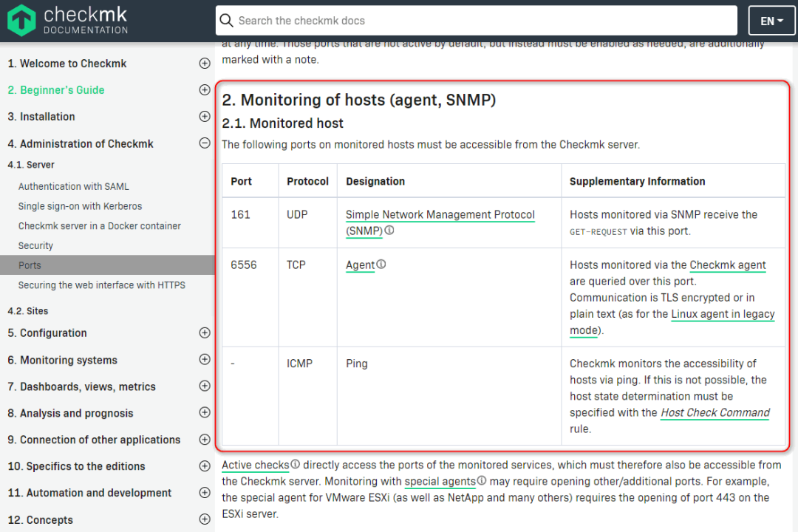The image size is (798, 532).
Task: Open the Host Check Command link
Action: coord(715,413)
